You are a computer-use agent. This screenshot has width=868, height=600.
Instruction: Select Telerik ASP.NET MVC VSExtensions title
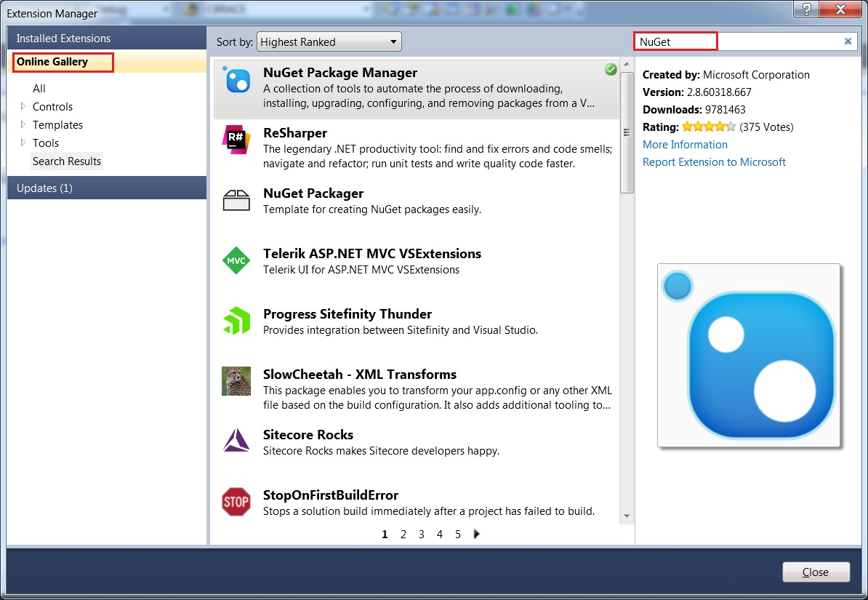[372, 254]
